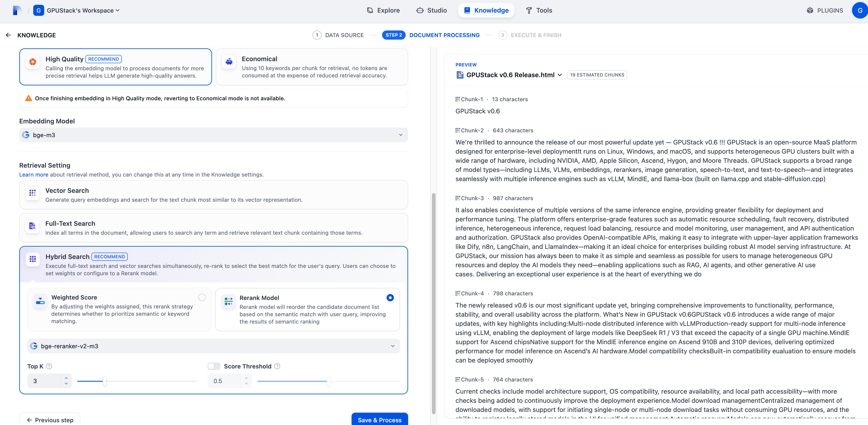Click the Score Threshold help icon
Screen dimensions: 868x425
pyautogui.click(x=277, y=366)
